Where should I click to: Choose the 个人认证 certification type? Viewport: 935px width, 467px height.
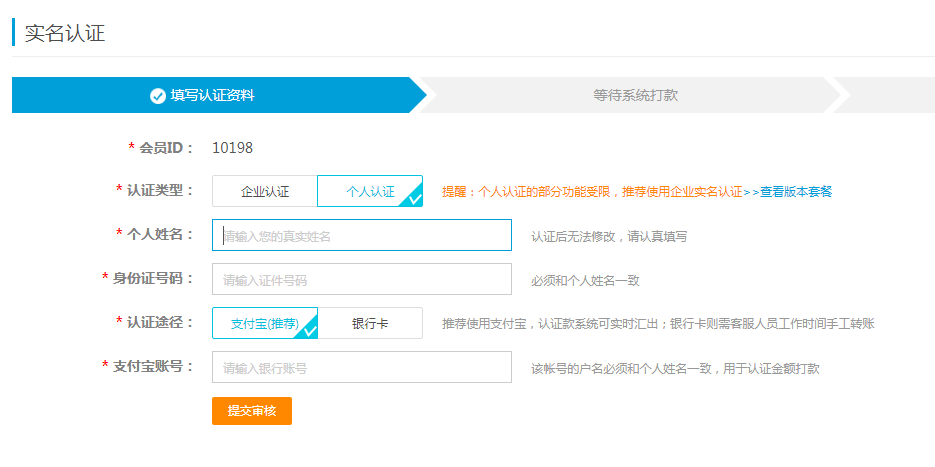[369, 191]
